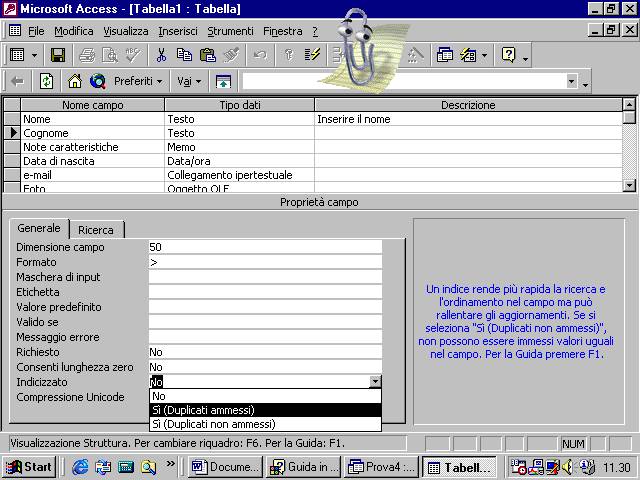Click the field grid scroll down arrow
This screenshot has height=480, width=640.
(629, 185)
